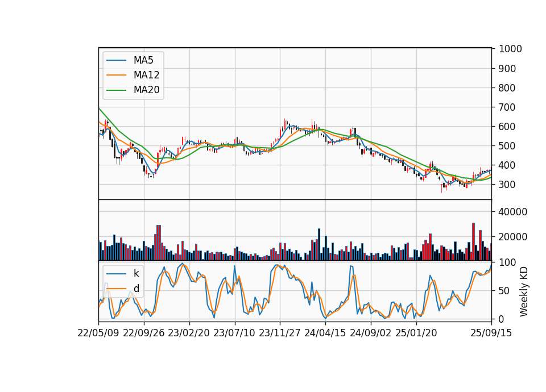Click the 25/09/15 date label
Screen dimensions: 546x392
[x=491, y=333]
